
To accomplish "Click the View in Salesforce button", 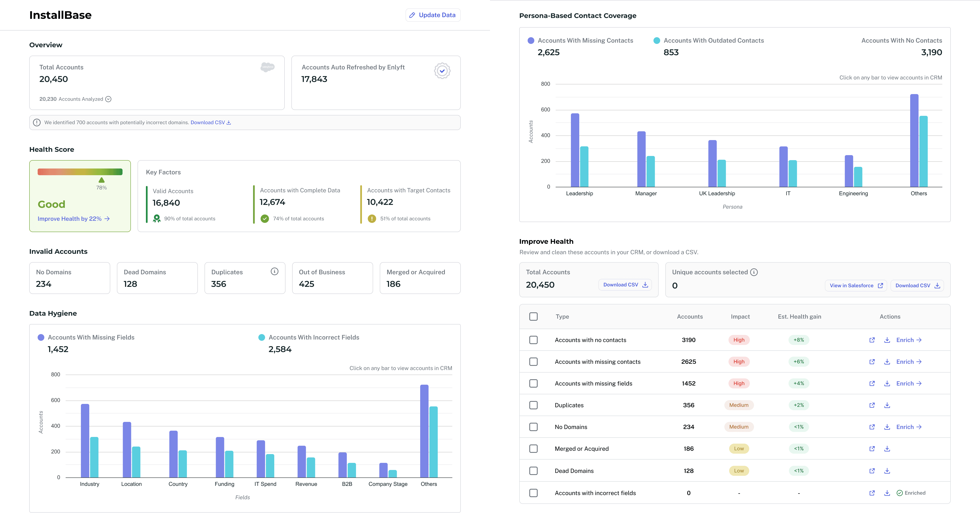I will 856,286.
